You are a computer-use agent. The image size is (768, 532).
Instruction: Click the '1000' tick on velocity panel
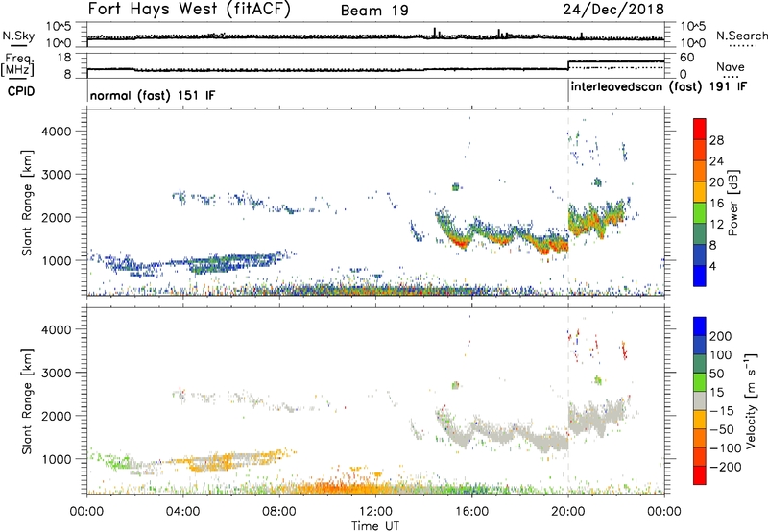point(58,459)
